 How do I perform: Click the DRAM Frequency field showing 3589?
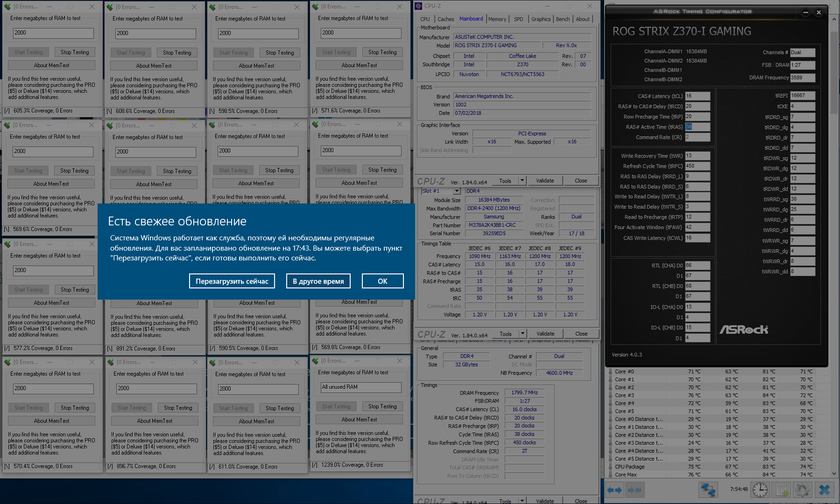(803, 78)
